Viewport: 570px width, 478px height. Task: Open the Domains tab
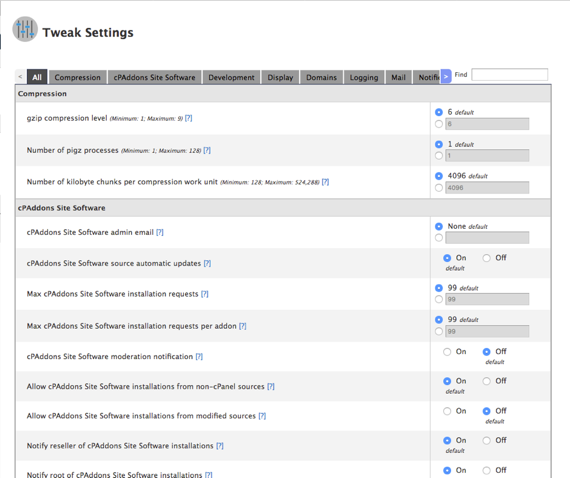(321, 77)
